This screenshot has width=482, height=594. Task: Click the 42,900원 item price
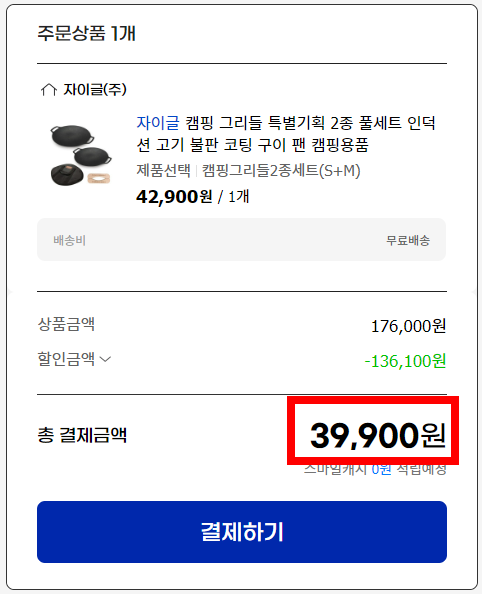[174, 197]
